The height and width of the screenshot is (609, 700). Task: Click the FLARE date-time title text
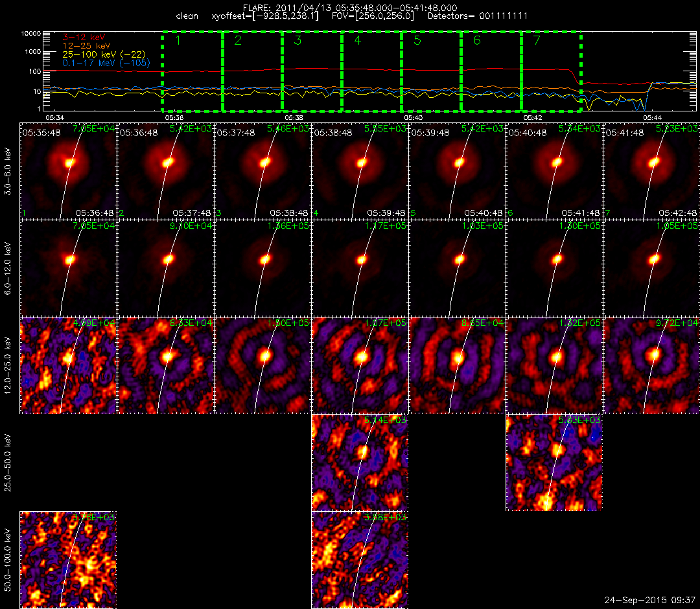(350, 8)
